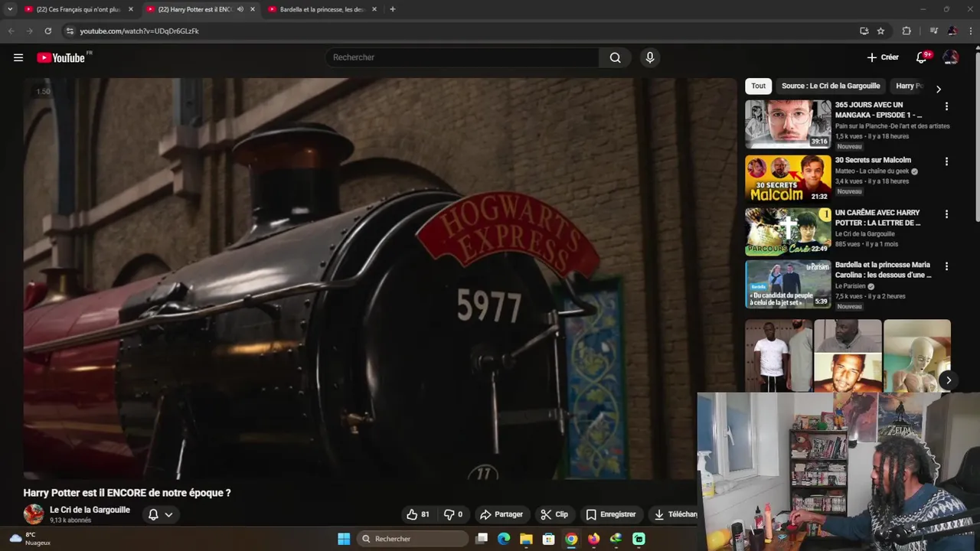
Task: Focus the YouTube Rechercher search box
Action: coord(462,57)
